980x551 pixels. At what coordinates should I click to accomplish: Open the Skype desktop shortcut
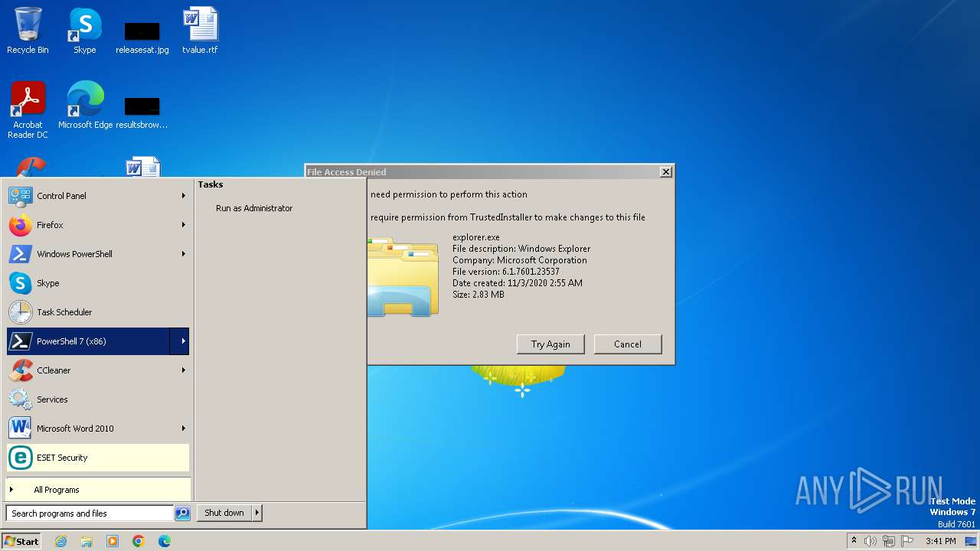[84, 31]
